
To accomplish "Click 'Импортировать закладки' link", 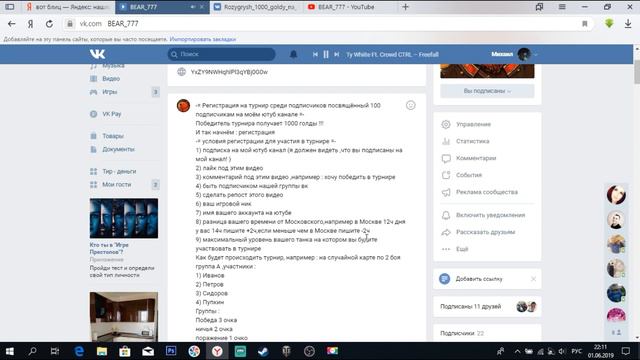I will click(x=202, y=39).
